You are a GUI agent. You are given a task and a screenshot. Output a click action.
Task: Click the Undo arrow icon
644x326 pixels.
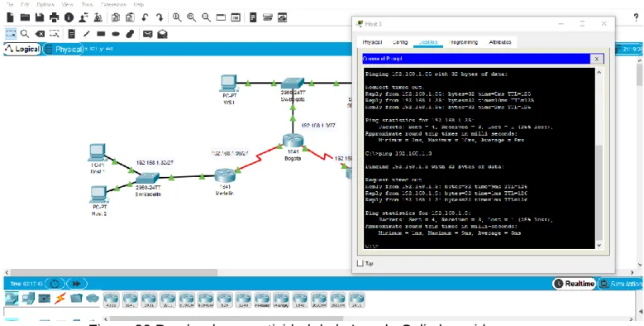[145, 17]
